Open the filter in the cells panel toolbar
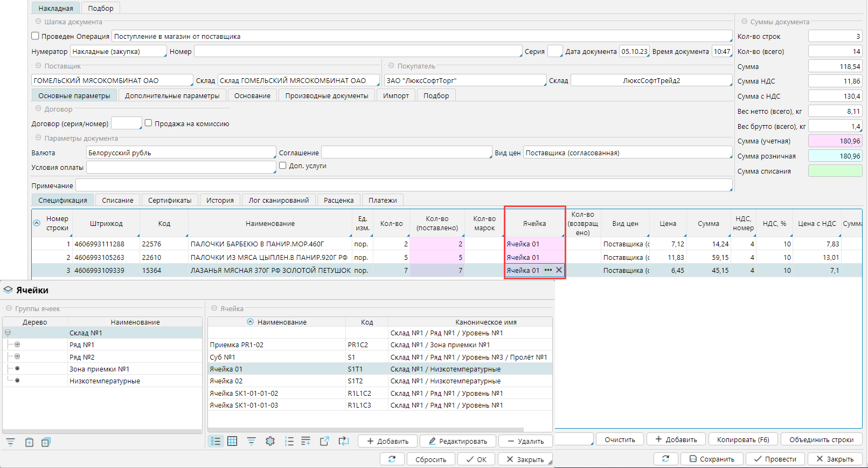868x468 pixels. pos(251,441)
